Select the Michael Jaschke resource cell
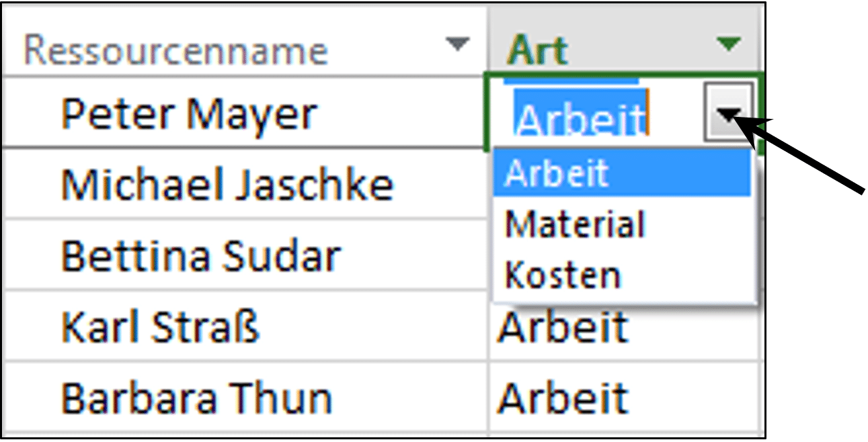The height and width of the screenshot is (442, 868). pyautogui.click(x=245, y=183)
